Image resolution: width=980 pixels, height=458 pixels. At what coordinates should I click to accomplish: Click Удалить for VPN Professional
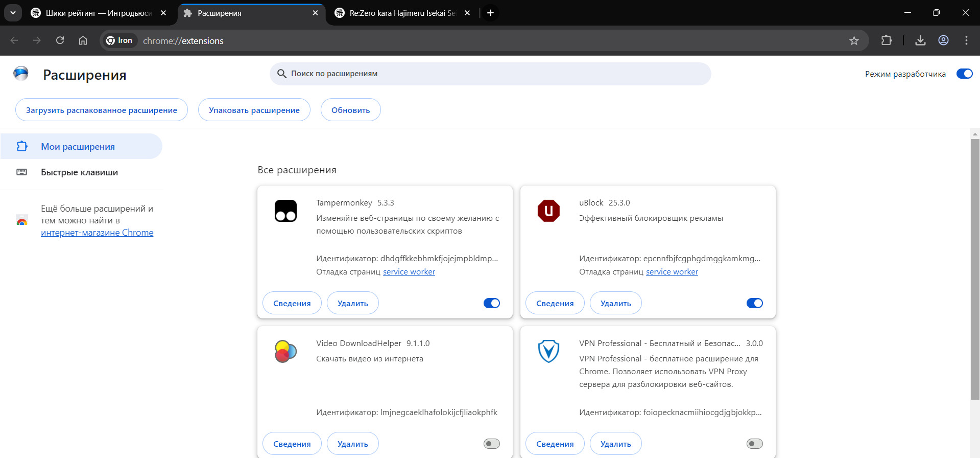coord(615,444)
